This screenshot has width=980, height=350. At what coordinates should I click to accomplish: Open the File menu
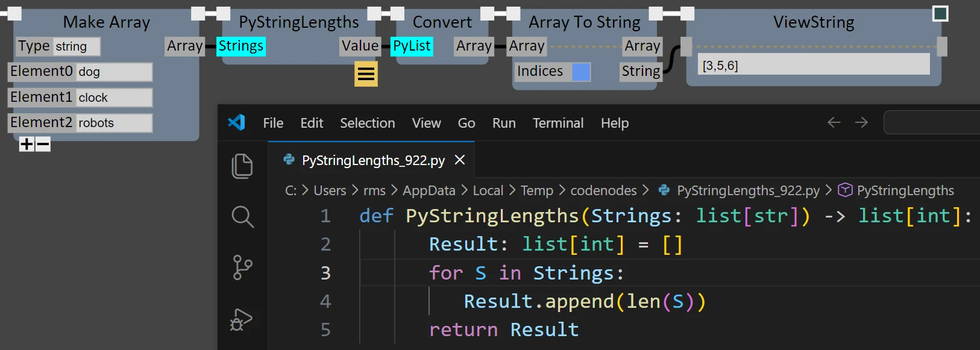tap(273, 123)
